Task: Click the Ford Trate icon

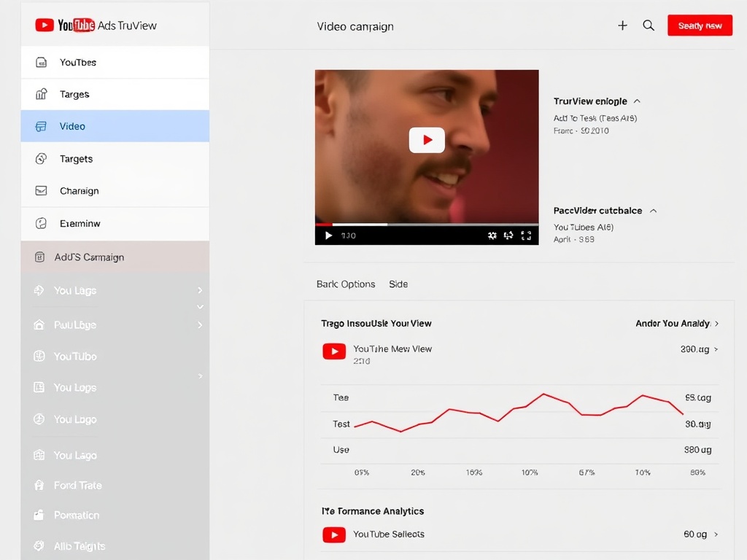Action: [x=39, y=485]
